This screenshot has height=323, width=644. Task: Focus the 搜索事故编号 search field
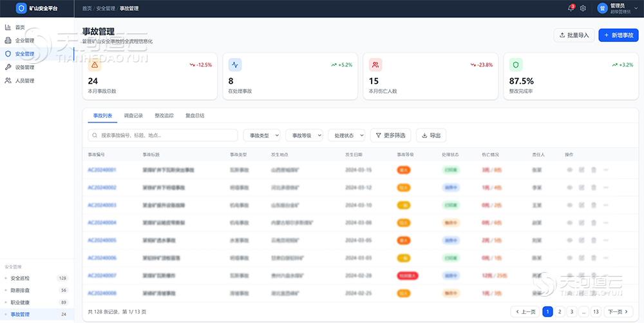pos(163,135)
